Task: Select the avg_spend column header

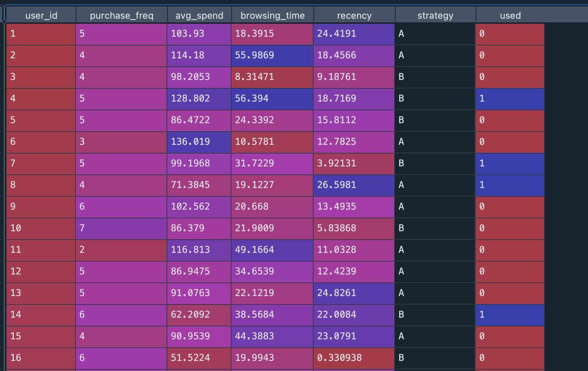Action: (x=199, y=15)
